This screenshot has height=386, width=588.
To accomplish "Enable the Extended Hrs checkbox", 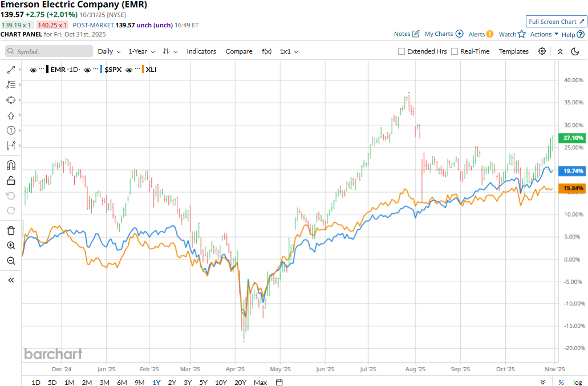I will coord(402,51).
